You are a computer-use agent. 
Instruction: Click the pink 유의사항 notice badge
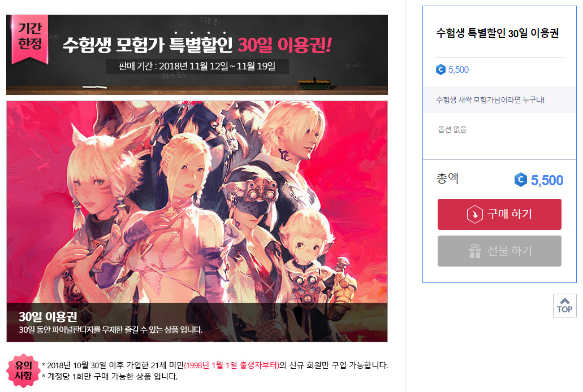click(x=23, y=371)
